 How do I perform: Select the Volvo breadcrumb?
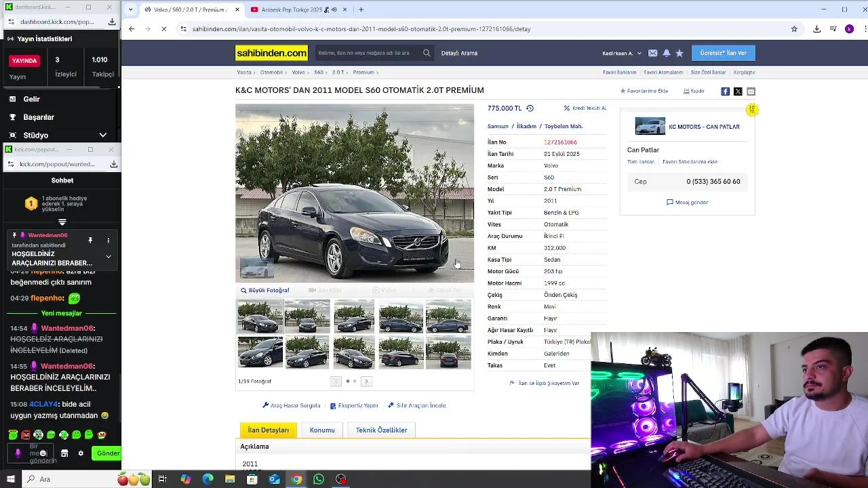click(298, 72)
